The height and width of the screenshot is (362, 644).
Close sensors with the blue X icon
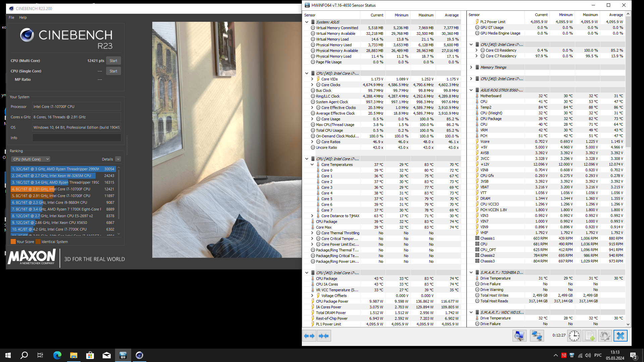pyautogui.click(x=620, y=336)
